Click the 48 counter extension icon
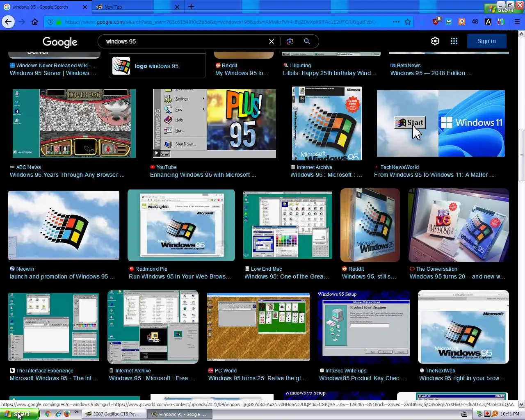Viewport: 525px width, 420px height. pos(475,22)
